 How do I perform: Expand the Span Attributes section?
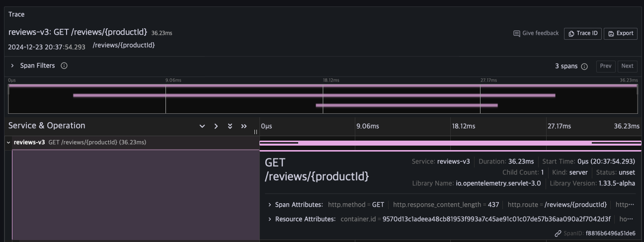click(x=270, y=205)
